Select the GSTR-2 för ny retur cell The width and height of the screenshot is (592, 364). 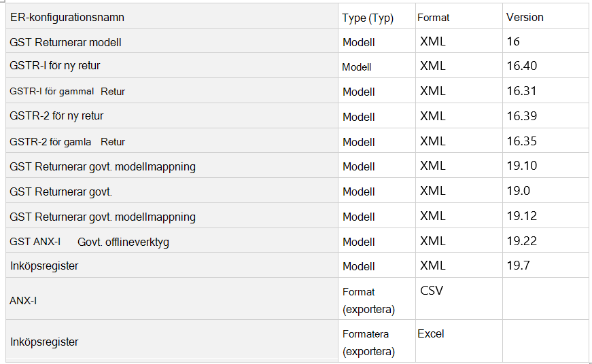[x=172, y=116]
